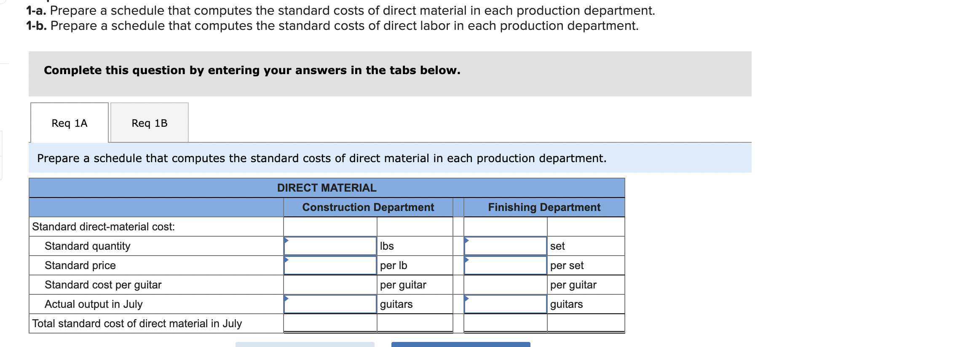This screenshot has height=347, width=980.
Task: Select the 'guitars' unit under Finishing Department
Action: coord(586,304)
